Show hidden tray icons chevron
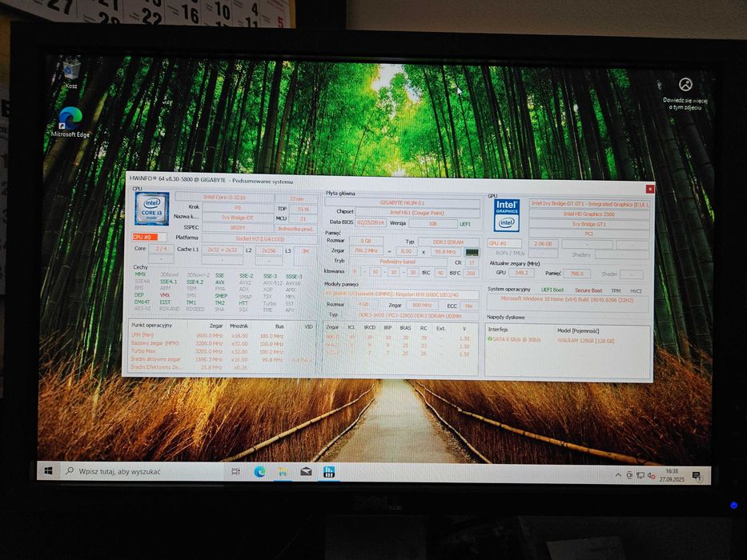 pos(618,474)
